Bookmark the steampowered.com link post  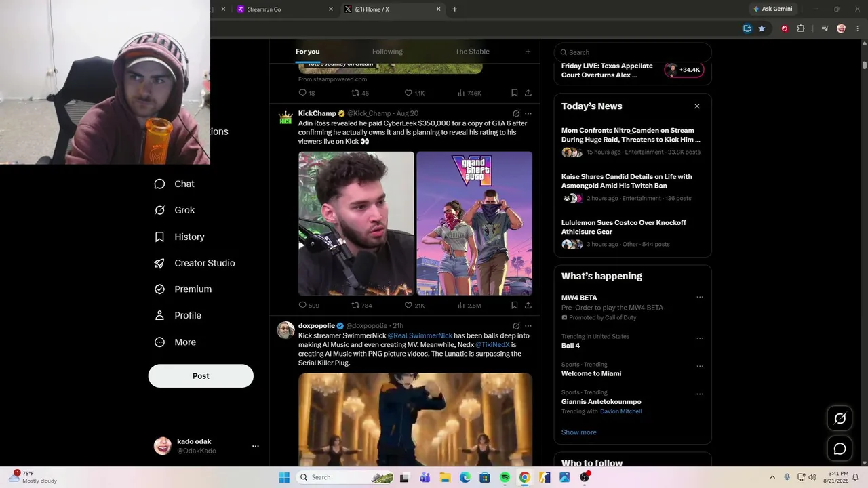pyautogui.click(x=515, y=93)
